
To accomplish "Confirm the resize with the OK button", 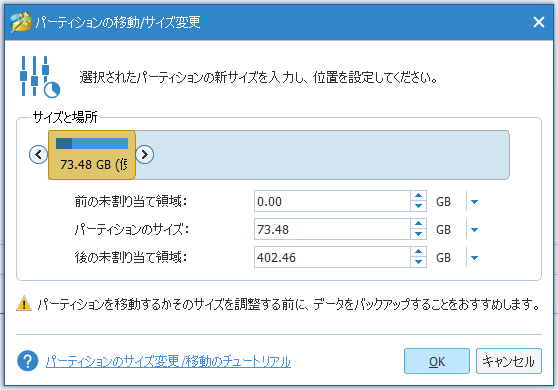I will click(437, 361).
